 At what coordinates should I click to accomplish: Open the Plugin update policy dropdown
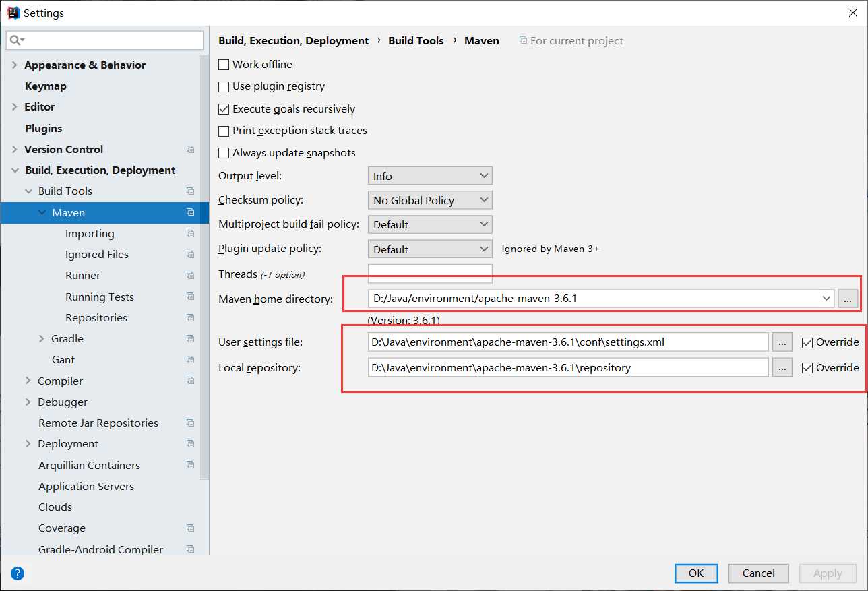[x=430, y=249]
